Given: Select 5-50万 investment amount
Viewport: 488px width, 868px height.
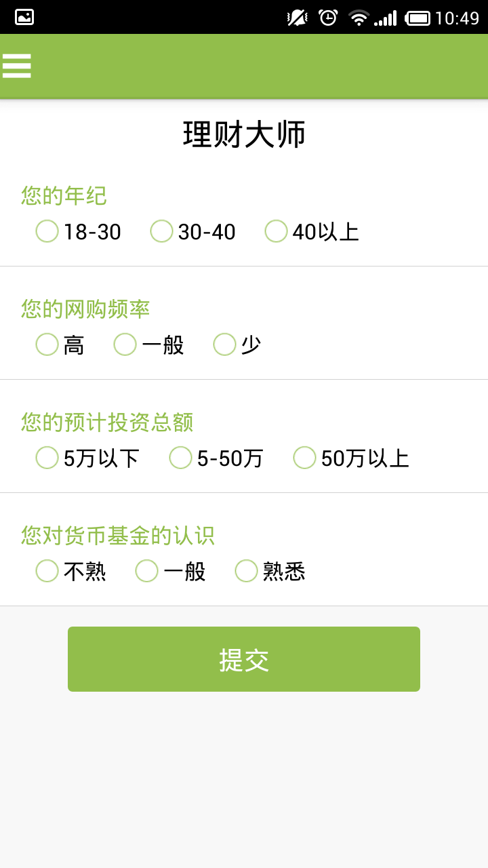Looking at the screenshot, I should click(x=181, y=458).
